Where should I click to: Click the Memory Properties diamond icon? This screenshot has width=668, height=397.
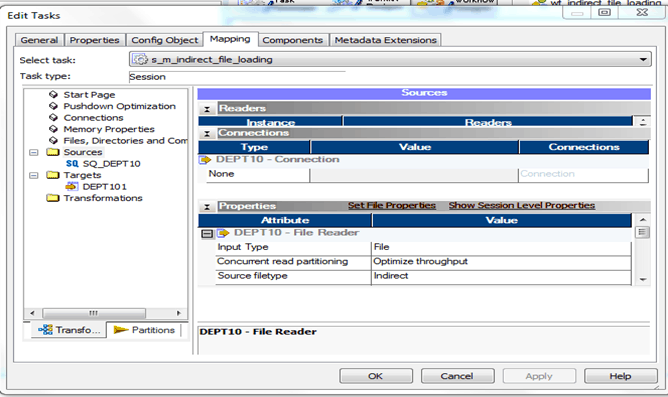(53, 129)
